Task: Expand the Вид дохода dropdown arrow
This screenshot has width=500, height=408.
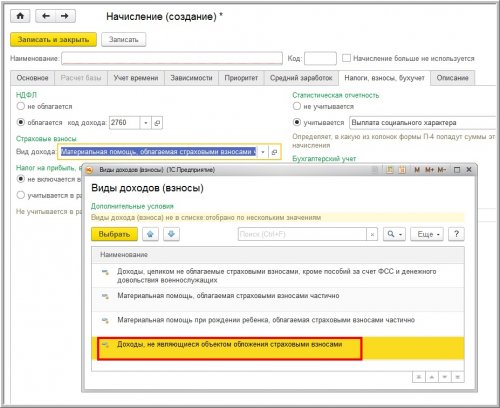Action: (x=263, y=152)
